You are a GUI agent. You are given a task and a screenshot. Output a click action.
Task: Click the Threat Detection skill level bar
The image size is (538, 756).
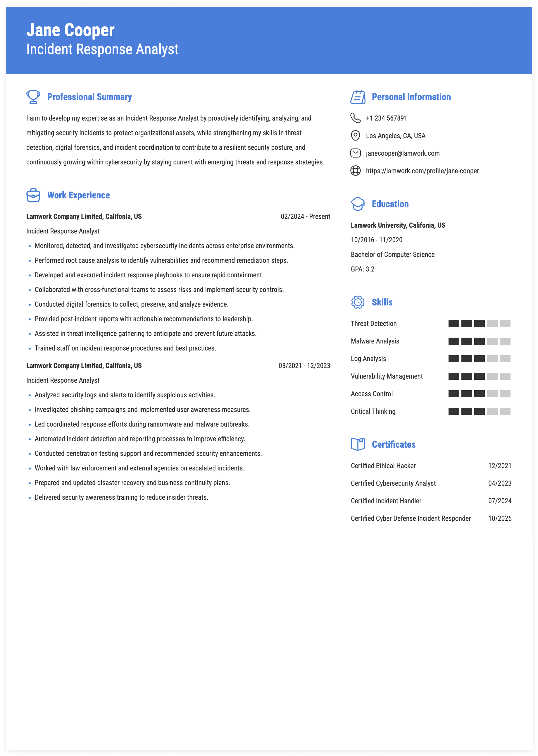click(479, 324)
